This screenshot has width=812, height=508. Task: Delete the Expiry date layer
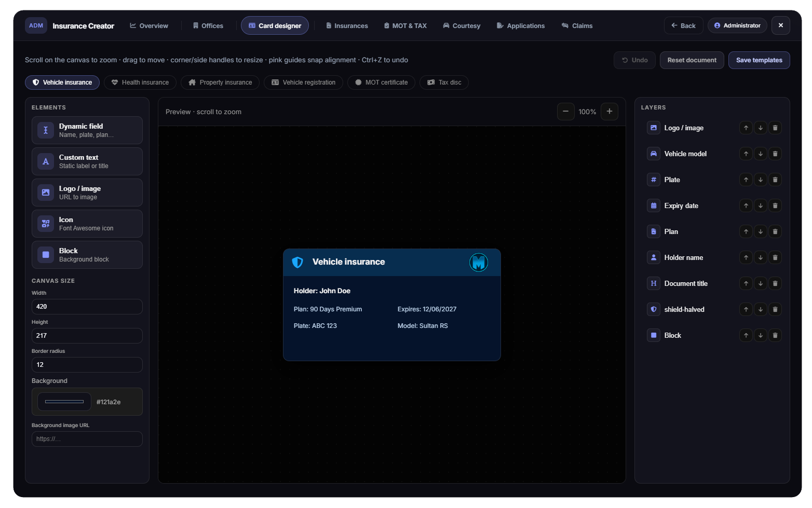[x=775, y=205]
